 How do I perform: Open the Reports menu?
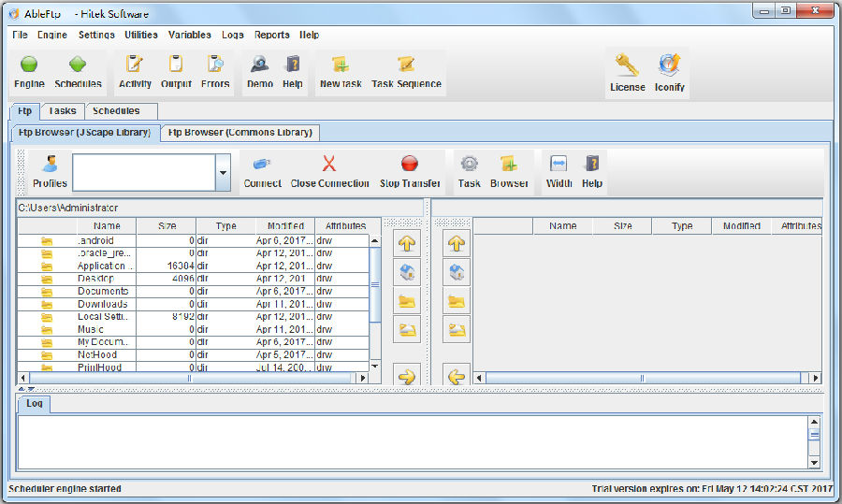coord(271,35)
